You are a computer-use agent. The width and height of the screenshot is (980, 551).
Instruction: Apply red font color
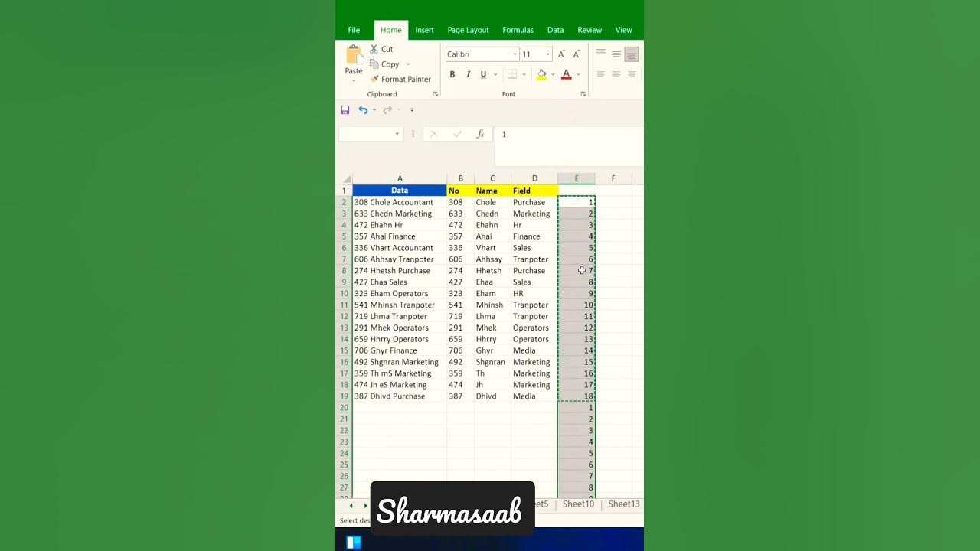pos(566,74)
